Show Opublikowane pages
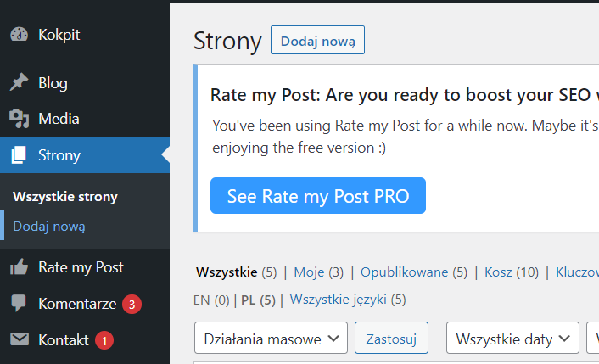This screenshot has width=599, height=364. click(404, 272)
